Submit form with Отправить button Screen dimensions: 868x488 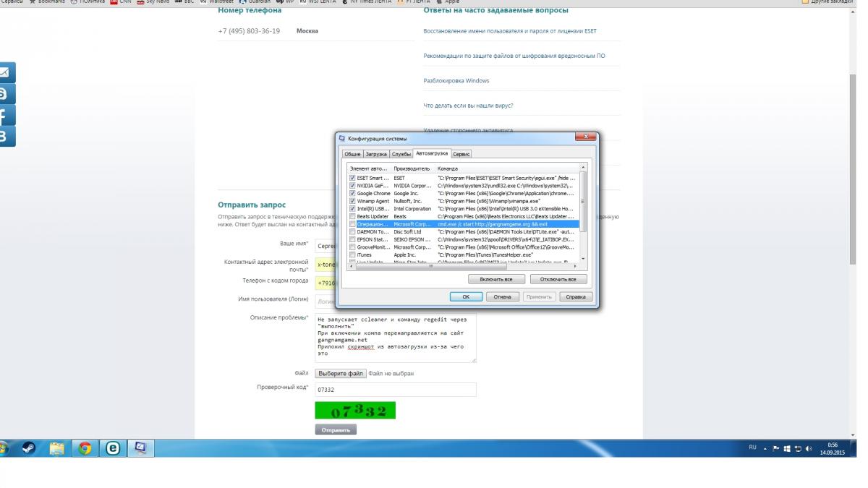(336, 429)
